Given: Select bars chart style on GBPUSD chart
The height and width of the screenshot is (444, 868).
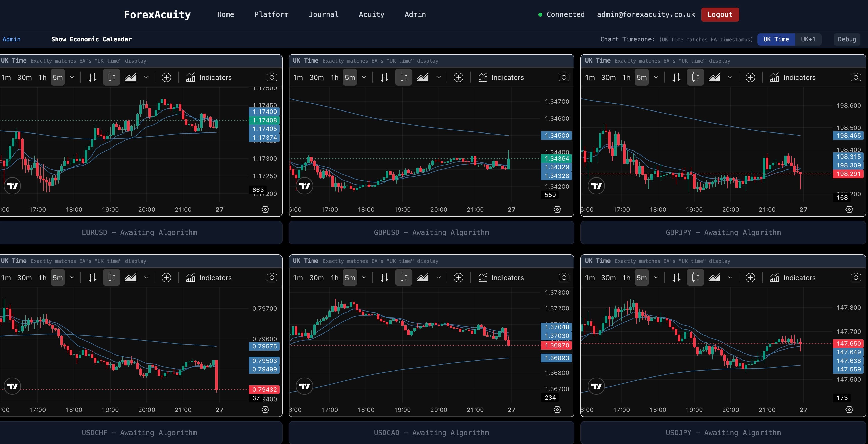Looking at the screenshot, I should coord(384,77).
